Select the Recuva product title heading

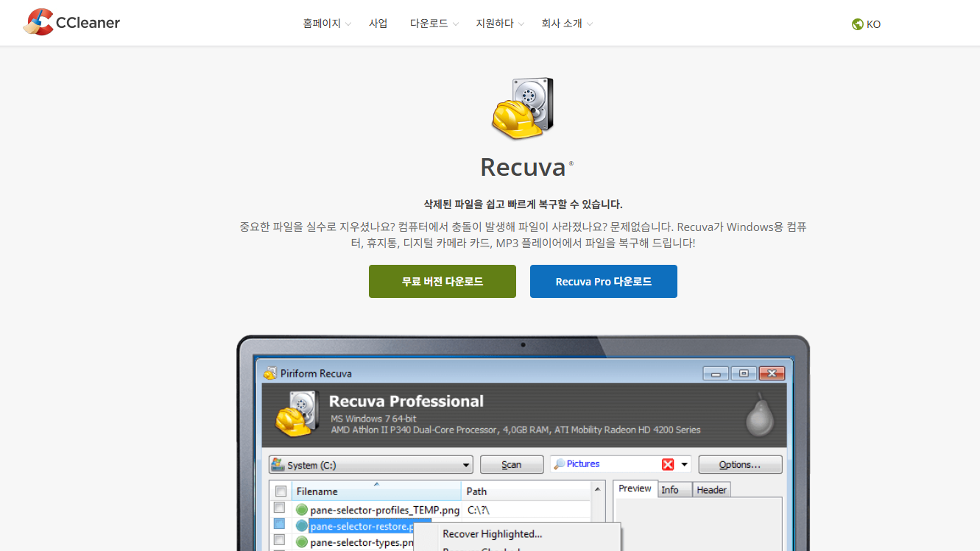[523, 167]
